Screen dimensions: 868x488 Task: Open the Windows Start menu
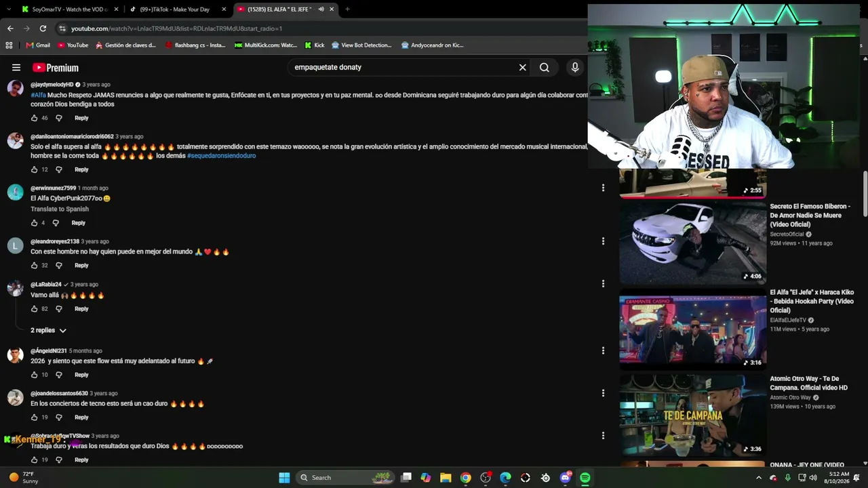(x=284, y=478)
